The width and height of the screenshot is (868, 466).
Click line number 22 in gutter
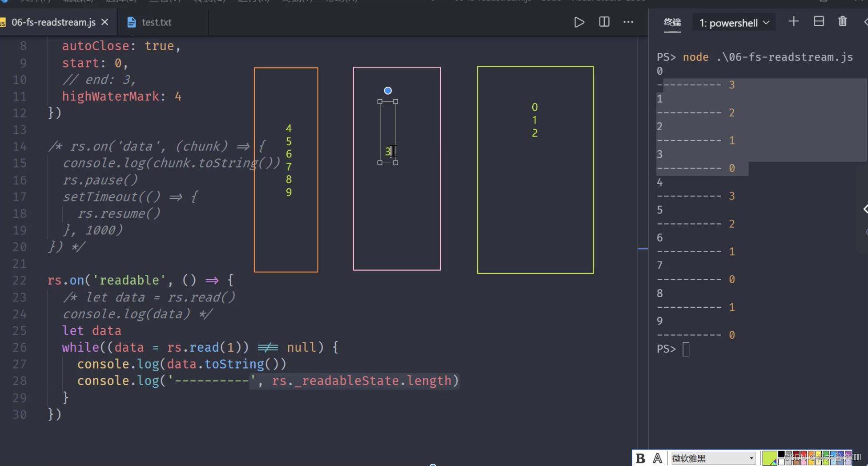coord(20,281)
